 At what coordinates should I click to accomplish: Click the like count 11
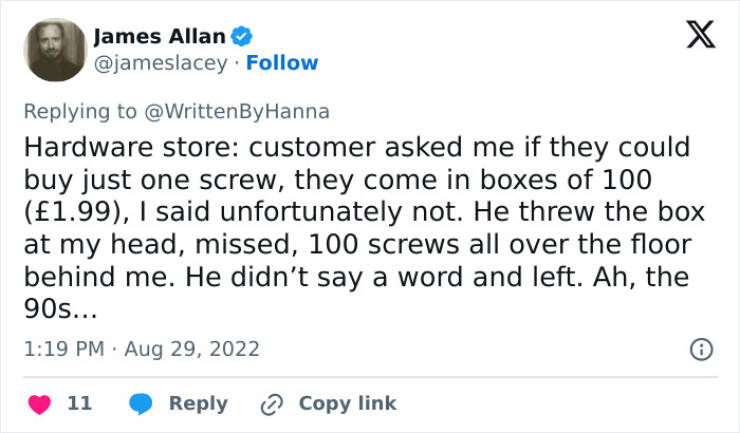(x=80, y=404)
